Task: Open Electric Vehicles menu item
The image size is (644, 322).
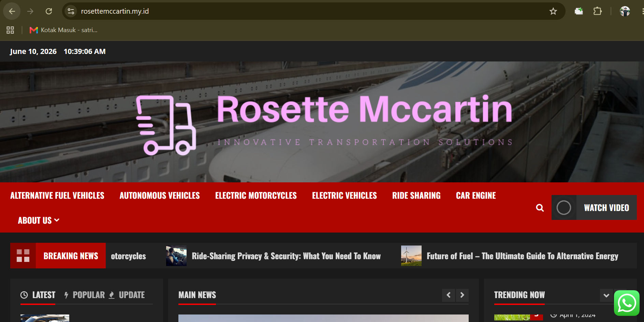Action: coord(345,196)
